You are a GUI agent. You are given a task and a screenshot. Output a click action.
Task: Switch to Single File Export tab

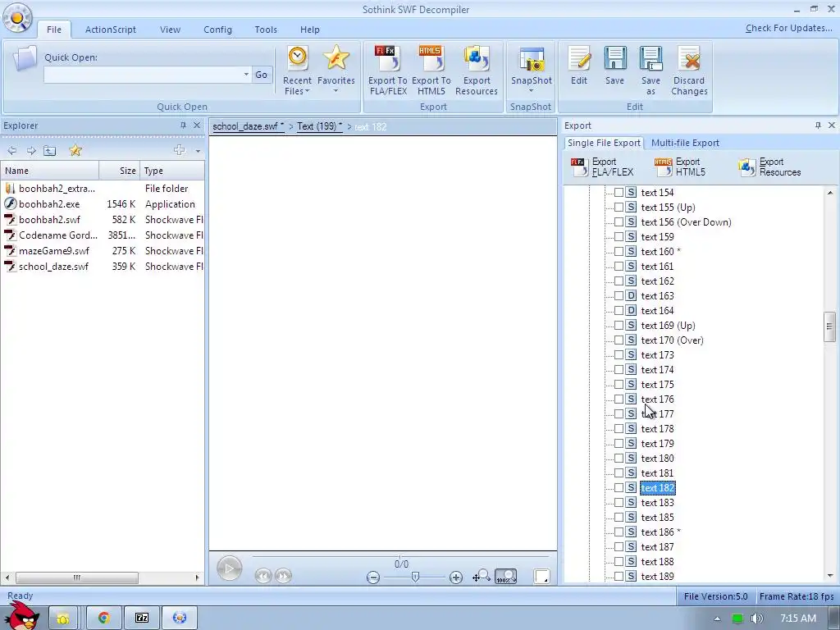tap(604, 143)
